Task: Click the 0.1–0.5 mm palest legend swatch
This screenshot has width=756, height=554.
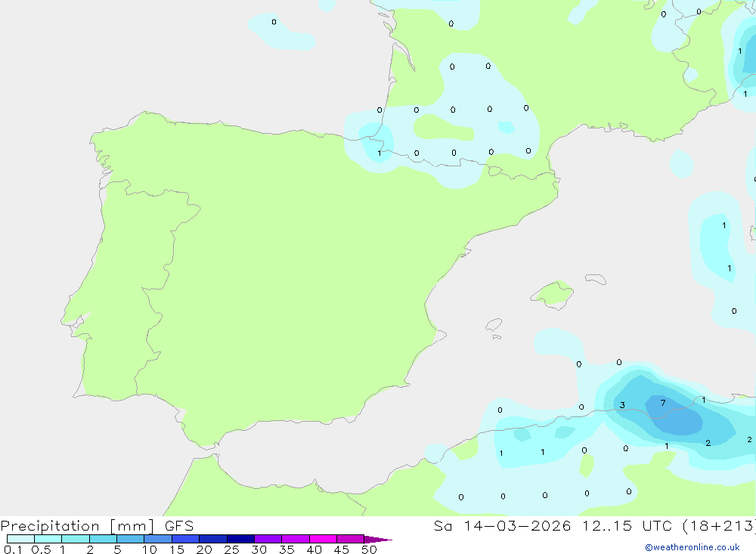Action: pos(20,539)
